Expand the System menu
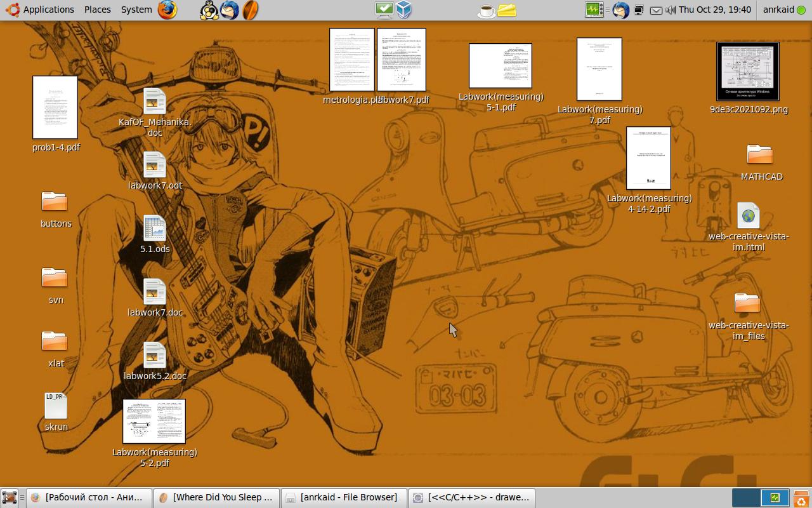The width and height of the screenshot is (812, 508). pos(136,10)
